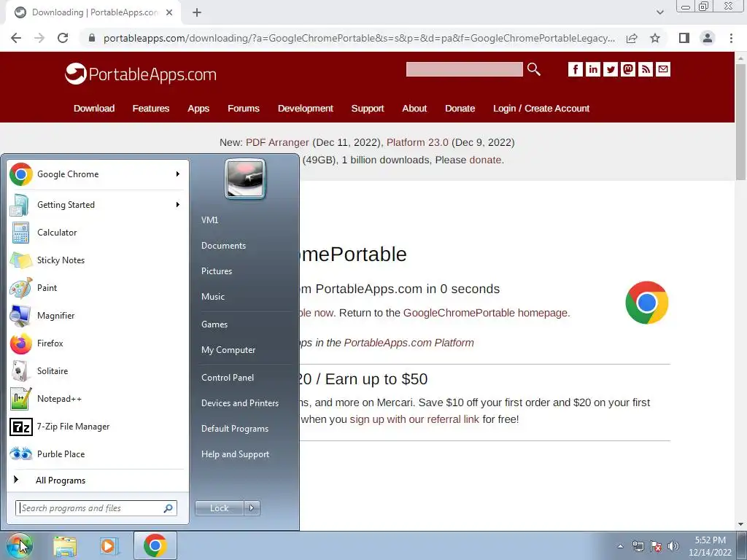Open Apps menu on PortableApps
747x560 pixels.
pyautogui.click(x=198, y=108)
